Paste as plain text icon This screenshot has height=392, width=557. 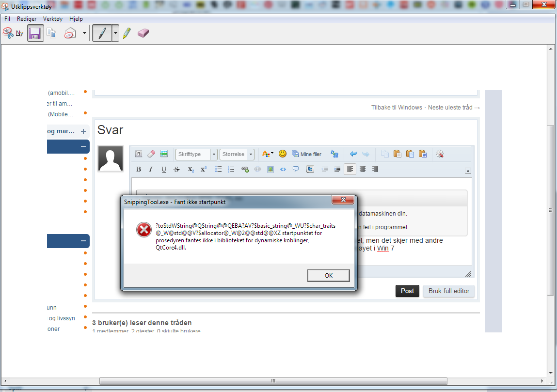(x=410, y=154)
